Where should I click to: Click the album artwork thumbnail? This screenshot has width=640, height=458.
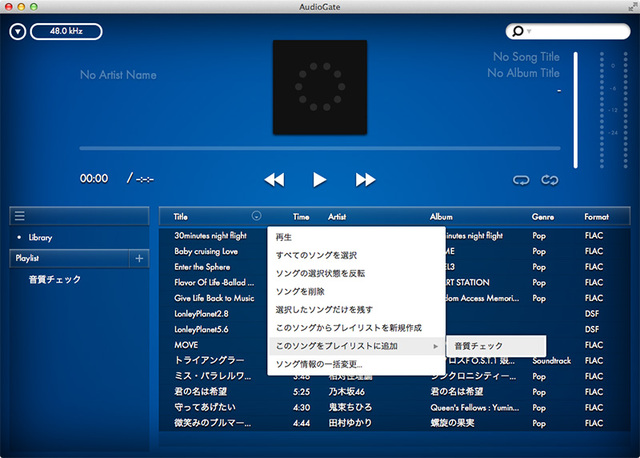320,87
